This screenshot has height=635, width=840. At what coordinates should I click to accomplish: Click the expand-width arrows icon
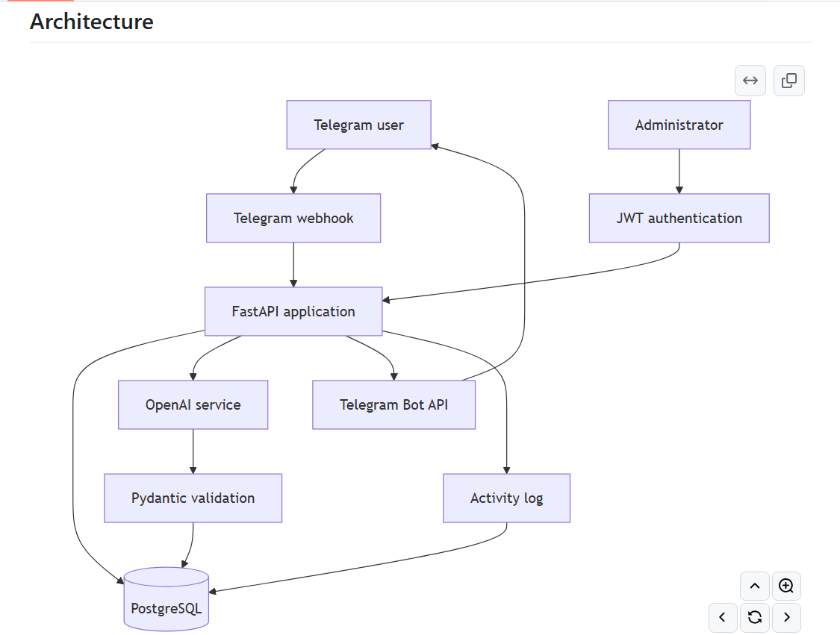pos(750,81)
